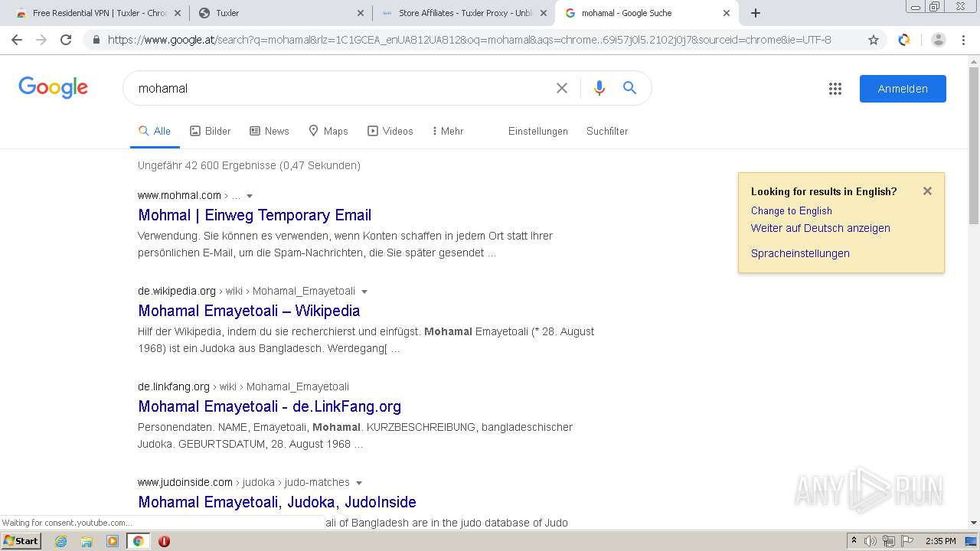
Task: Open media player from taskbar
Action: point(113,541)
